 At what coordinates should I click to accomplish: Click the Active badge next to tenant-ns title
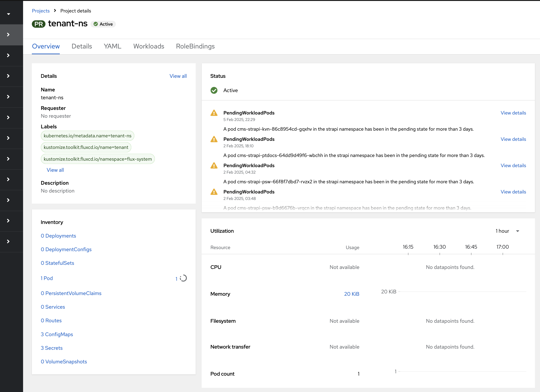(x=103, y=24)
